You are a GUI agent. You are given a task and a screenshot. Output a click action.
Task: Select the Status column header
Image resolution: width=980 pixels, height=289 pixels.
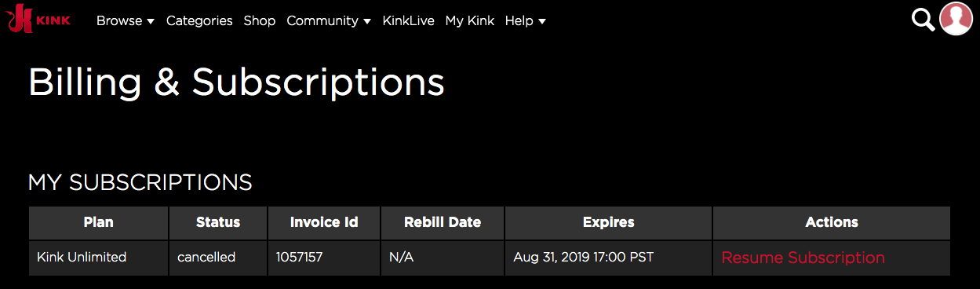[x=218, y=223]
